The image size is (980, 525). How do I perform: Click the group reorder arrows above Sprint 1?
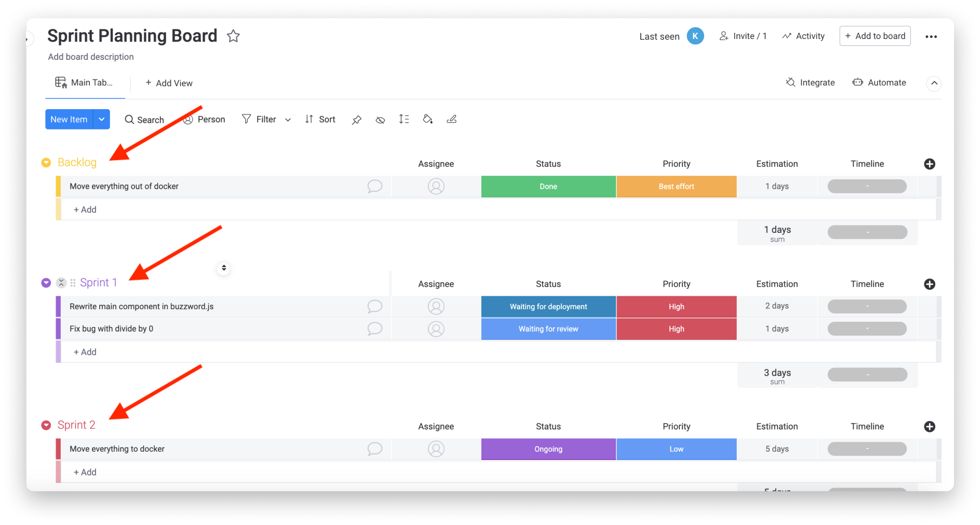(x=223, y=268)
